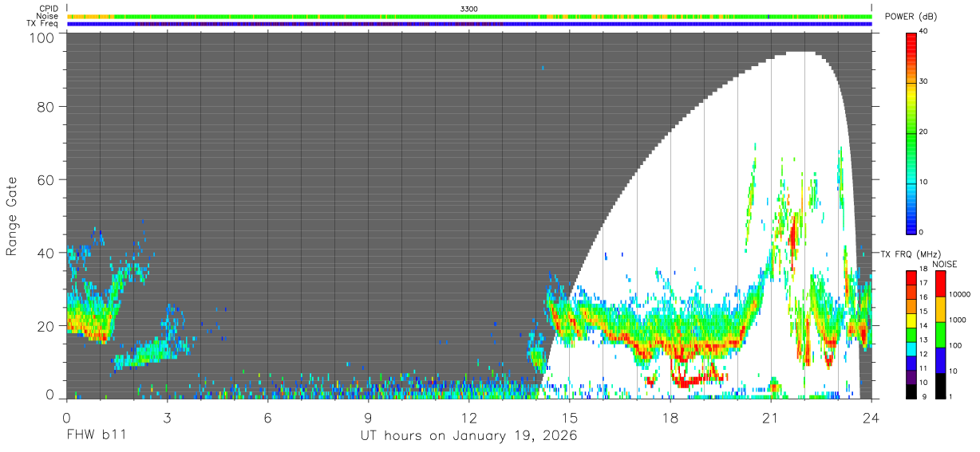This screenshot has width=980, height=452.
Task: Click the CPID label at top left
Action: (x=49, y=9)
